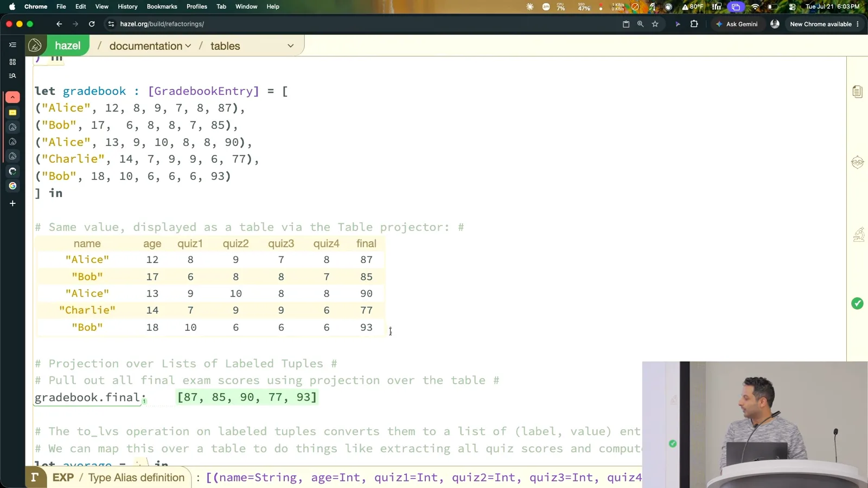868x488 pixels.
Task: Open the Chrome three-dot menu
Action: coord(858,24)
